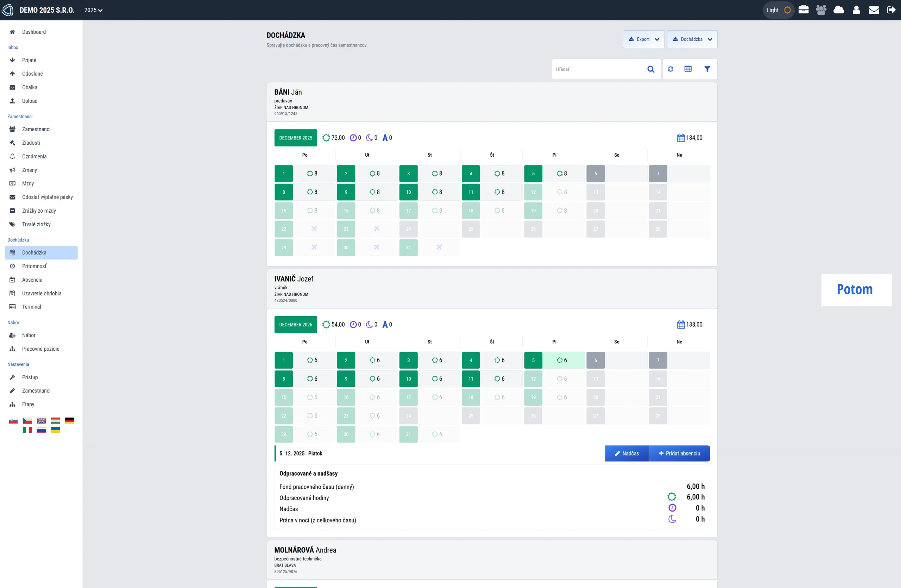The width and height of the screenshot is (901, 588).
Task: Expand the Export dropdown
Action: pyautogui.click(x=643, y=39)
